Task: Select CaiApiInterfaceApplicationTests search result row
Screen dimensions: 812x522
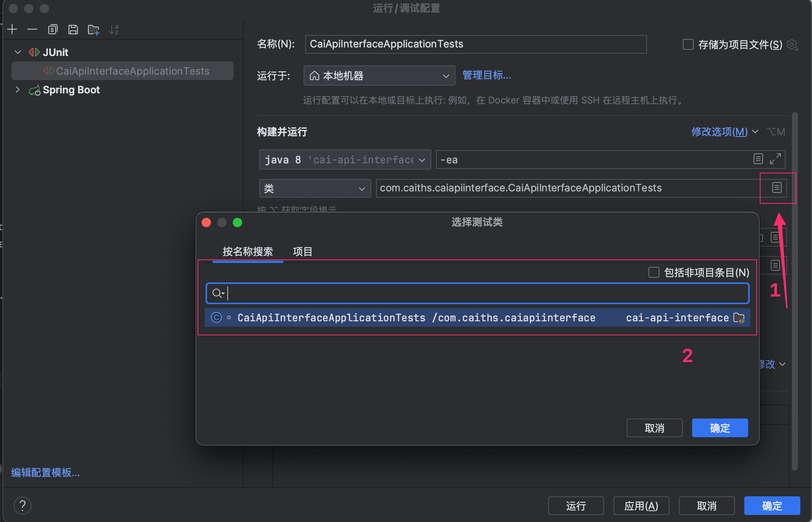Action: (477, 318)
